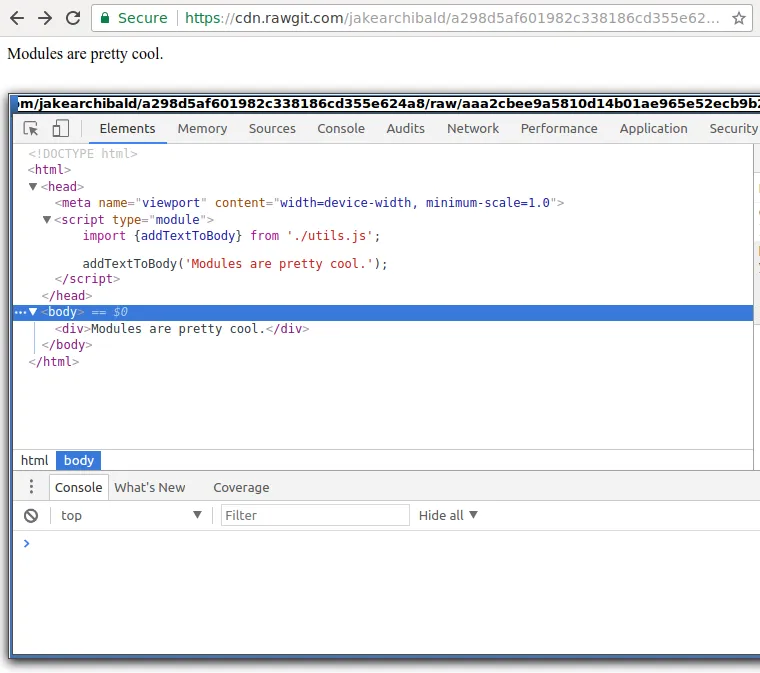Bookmark this page with the star icon
Viewport: 760px width, 673px height.
739,18
